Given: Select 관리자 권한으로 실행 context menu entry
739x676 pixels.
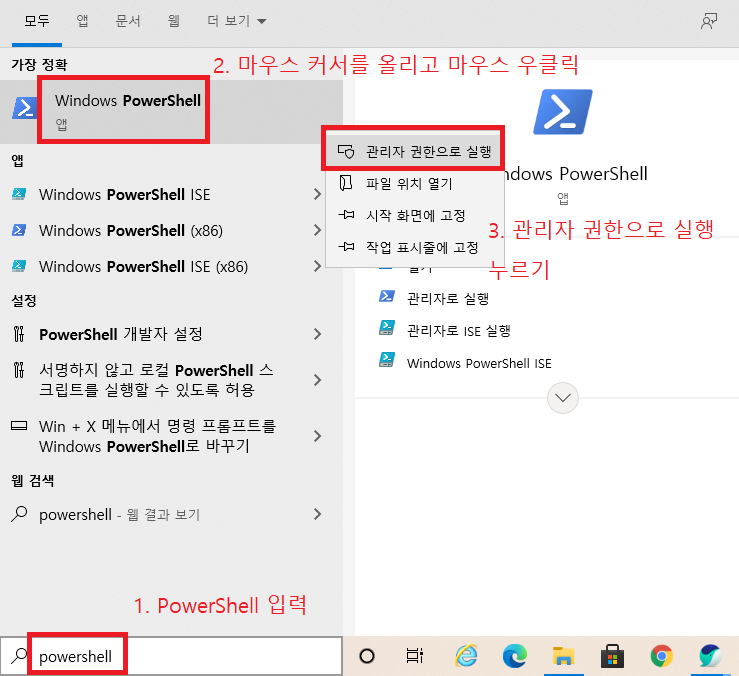Looking at the screenshot, I should tap(415, 151).
